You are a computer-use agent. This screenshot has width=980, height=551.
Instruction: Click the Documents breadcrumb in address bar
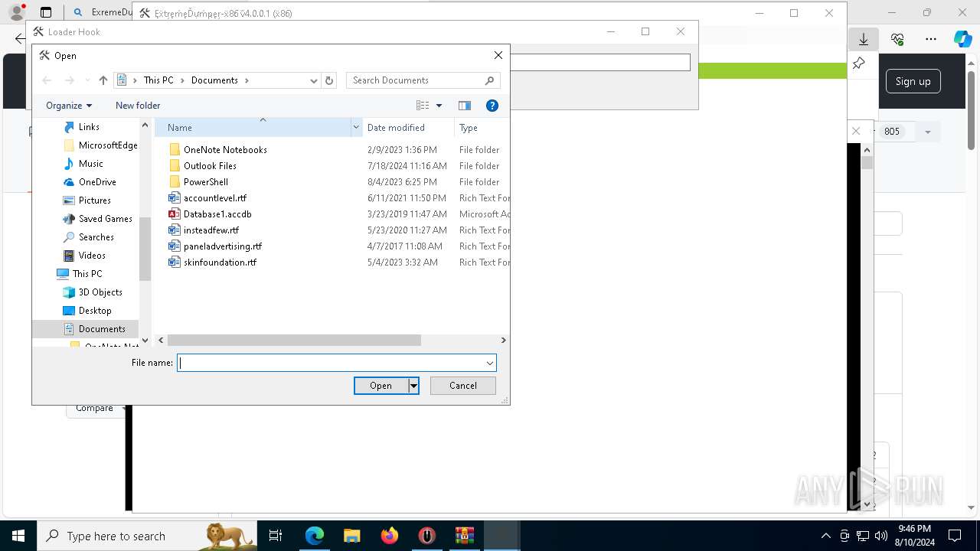214,80
